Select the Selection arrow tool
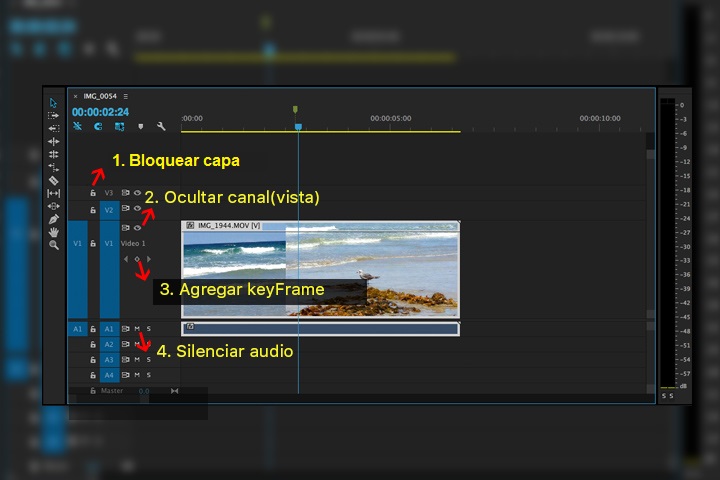Screen dimensions: 720x480 [x=53, y=102]
